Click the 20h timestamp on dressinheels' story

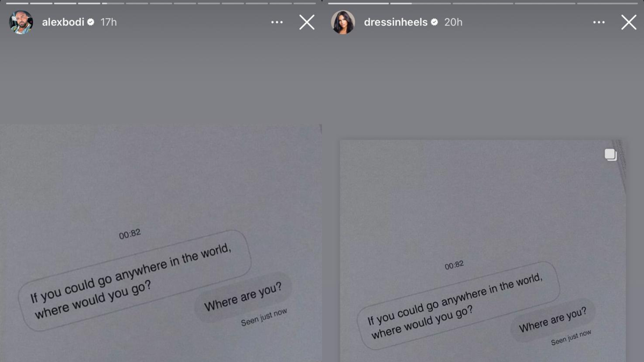(453, 22)
